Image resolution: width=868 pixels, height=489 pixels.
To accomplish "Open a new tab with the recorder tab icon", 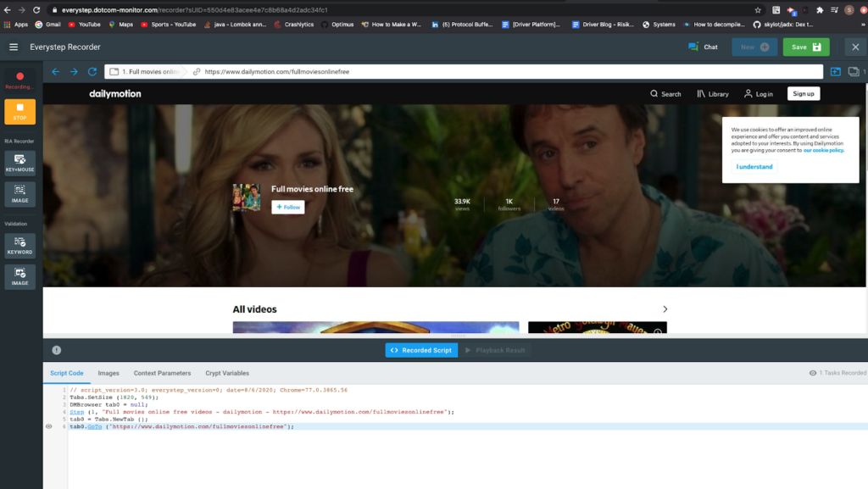I will 835,71.
